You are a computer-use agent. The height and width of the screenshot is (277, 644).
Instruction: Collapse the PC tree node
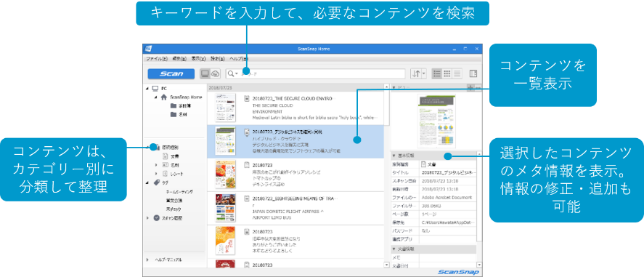147,89
